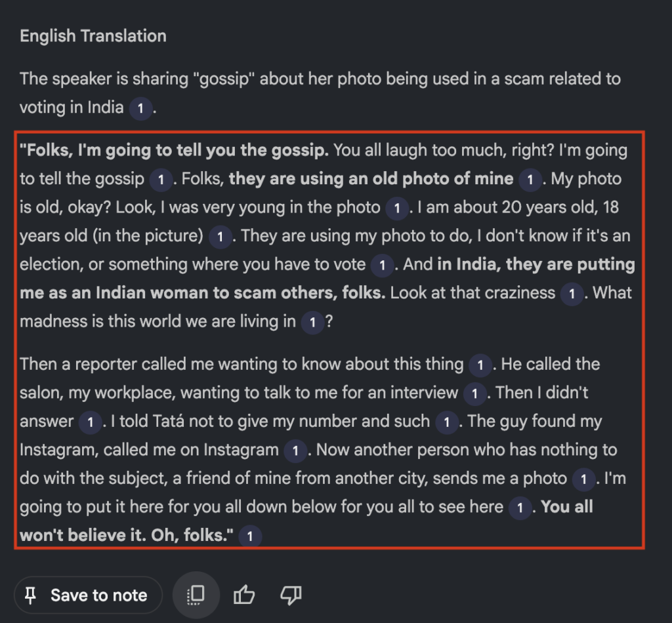Viewport: 672px width, 623px height.
Task: Give the response a thumbs up
Action: point(244,595)
